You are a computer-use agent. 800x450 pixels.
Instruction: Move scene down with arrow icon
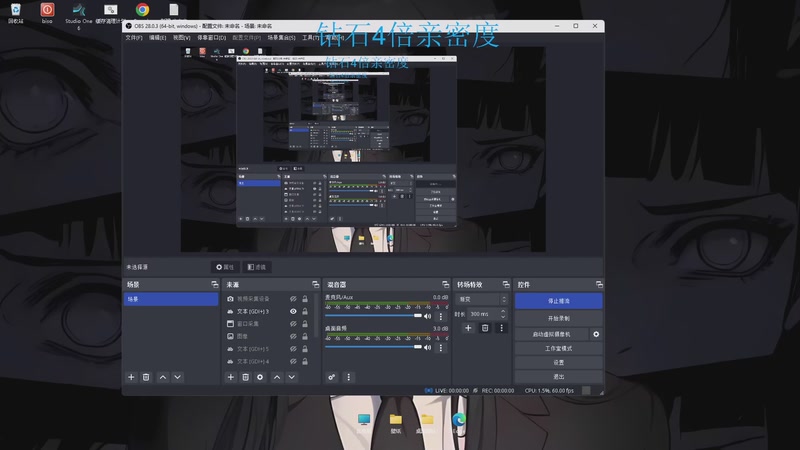pos(178,377)
